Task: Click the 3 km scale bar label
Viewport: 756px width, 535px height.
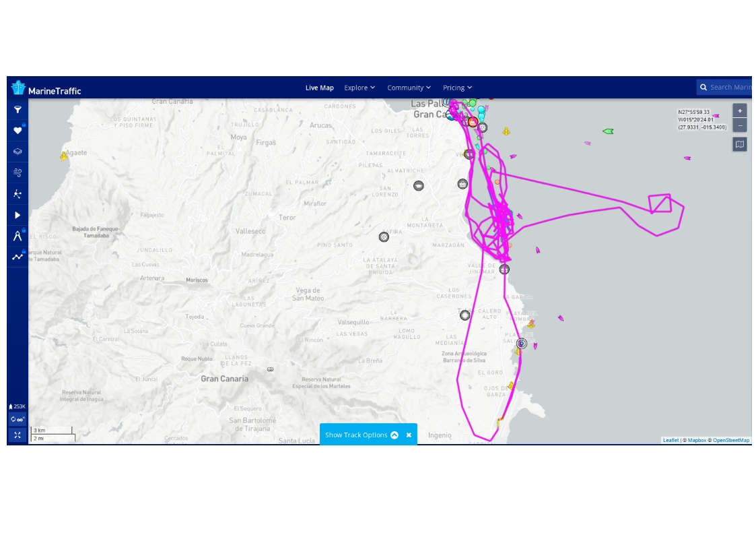Action: pos(40,431)
